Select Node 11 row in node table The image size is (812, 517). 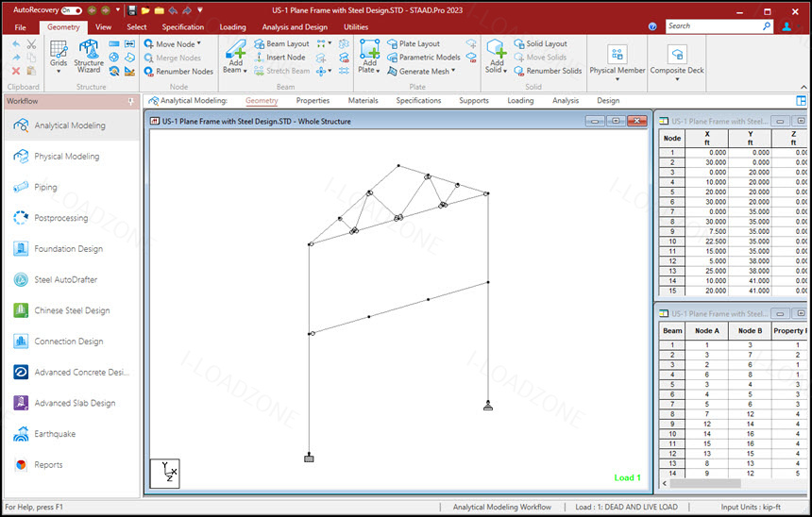tap(733, 251)
